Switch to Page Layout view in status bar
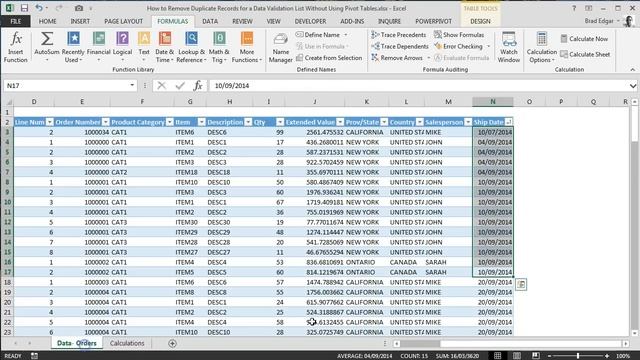640x360 pixels. coord(517,356)
